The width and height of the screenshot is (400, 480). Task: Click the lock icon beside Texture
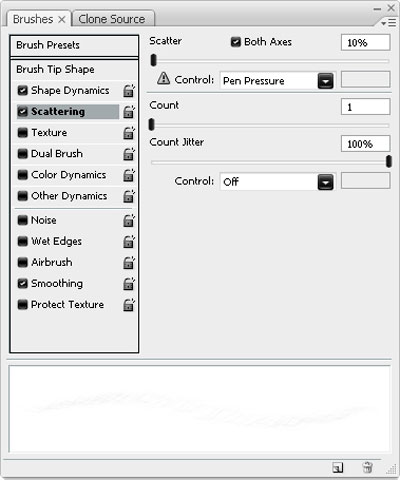[x=129, y=133]
